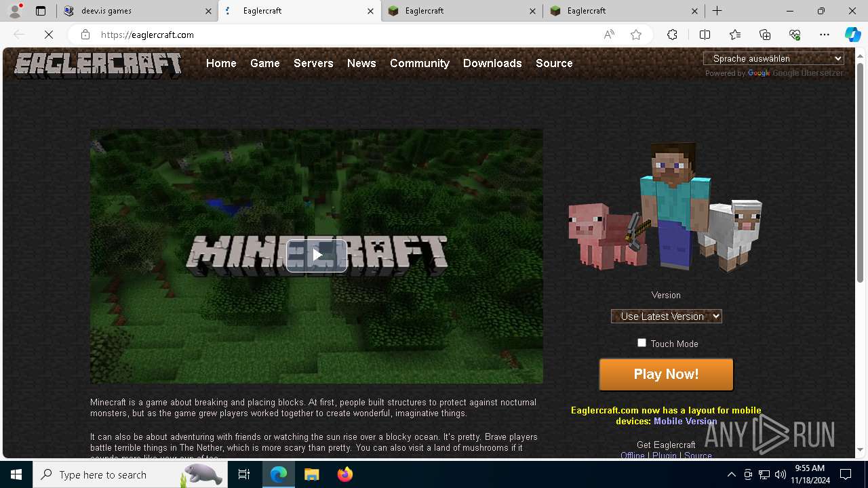This screenshot has width=868, height=488.
Task: Open the tab actions menu icon
Action: click(x=41, y=11)
